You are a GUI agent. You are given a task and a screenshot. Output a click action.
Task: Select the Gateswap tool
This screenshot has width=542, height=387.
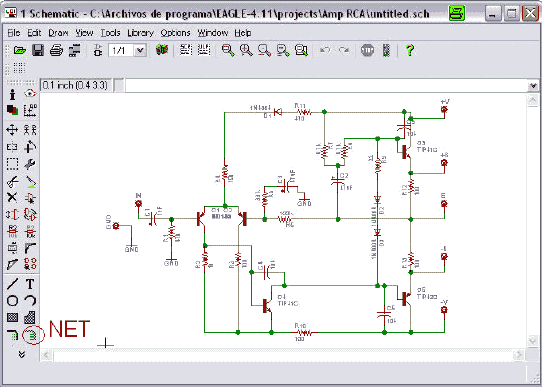pos(30,215)
